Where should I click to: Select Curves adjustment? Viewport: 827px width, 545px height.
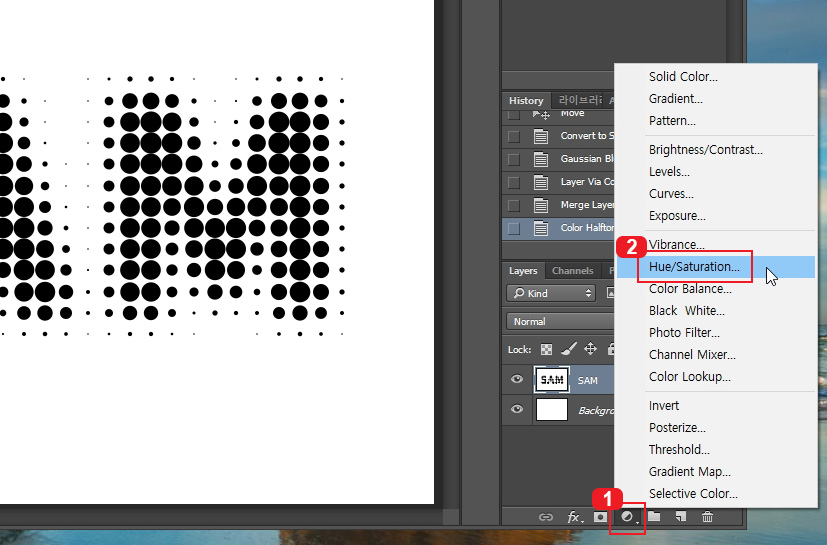tap(671, 194)
